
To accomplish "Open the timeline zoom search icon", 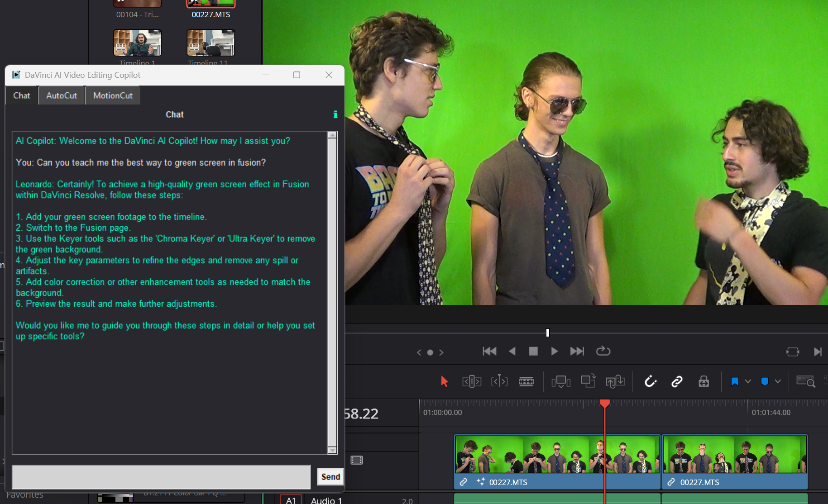I will tap(805, 381).
